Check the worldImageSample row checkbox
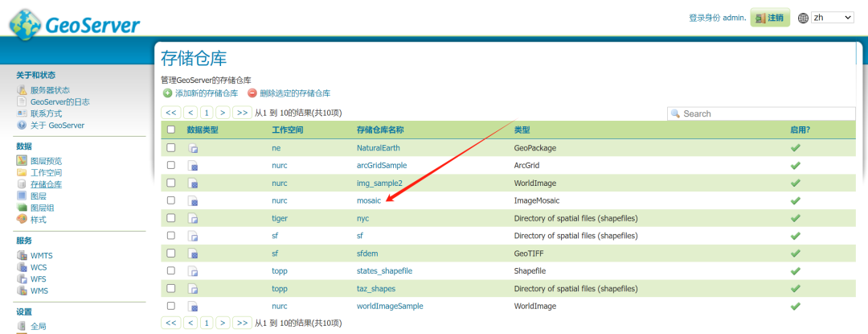Viewport: 868px width, 334px height. coord(171,305)
